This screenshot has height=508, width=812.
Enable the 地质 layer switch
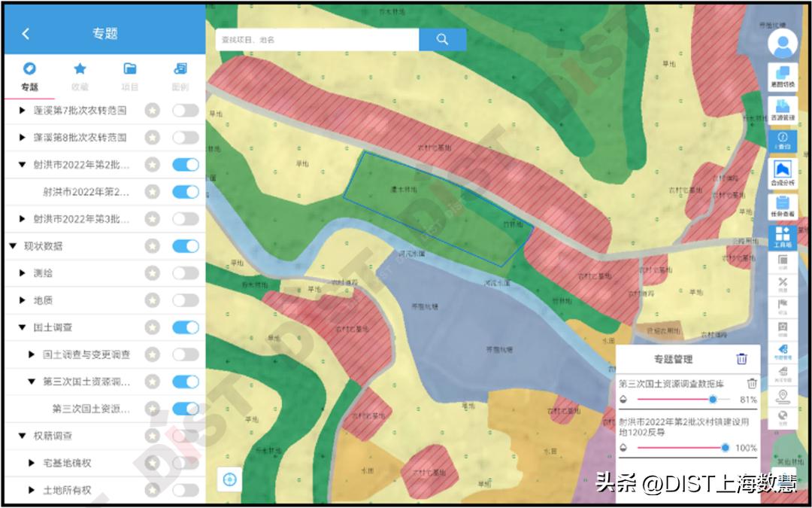[x=186, y=300]
